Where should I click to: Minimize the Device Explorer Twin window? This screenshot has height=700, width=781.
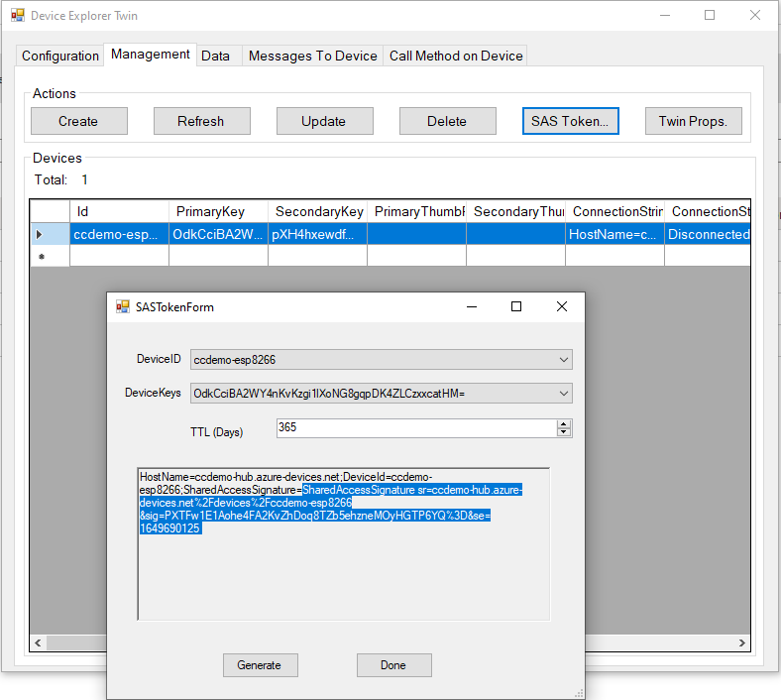(x=665, y=16)
